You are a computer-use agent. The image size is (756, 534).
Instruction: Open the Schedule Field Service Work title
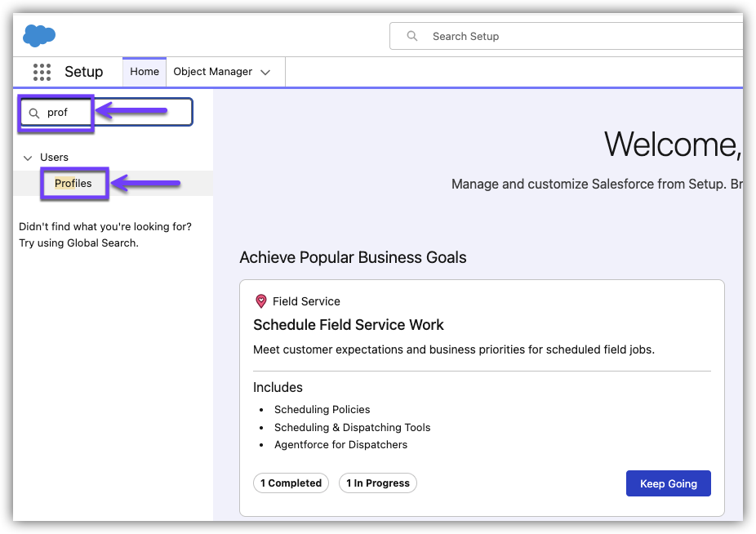349,325
